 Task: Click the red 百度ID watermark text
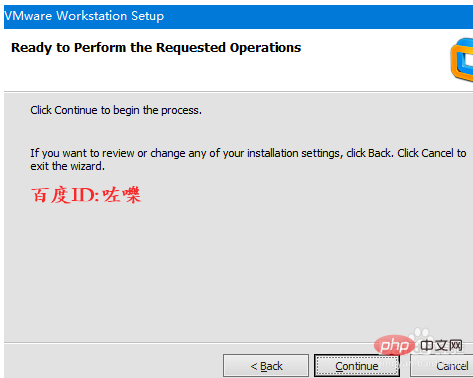pyautogui.click(x=86, y=195)
